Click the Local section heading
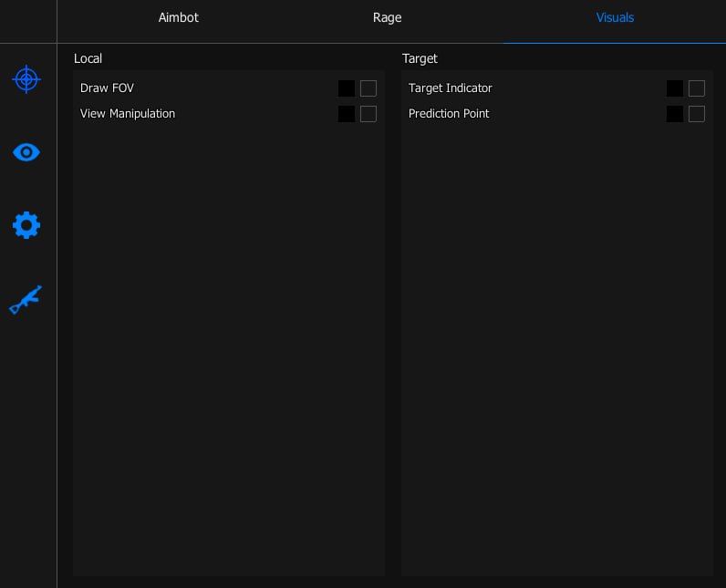726x588 pixels. (88, 58)
